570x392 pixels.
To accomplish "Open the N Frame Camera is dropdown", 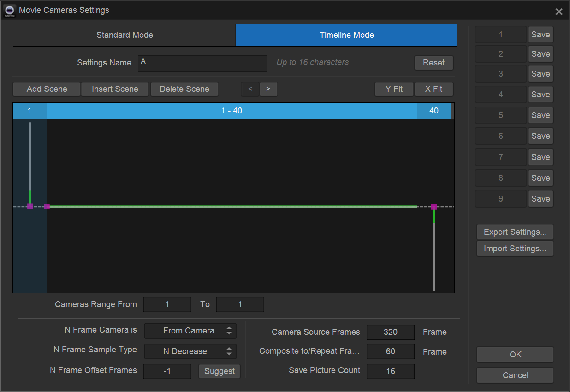I will [190, 331].
